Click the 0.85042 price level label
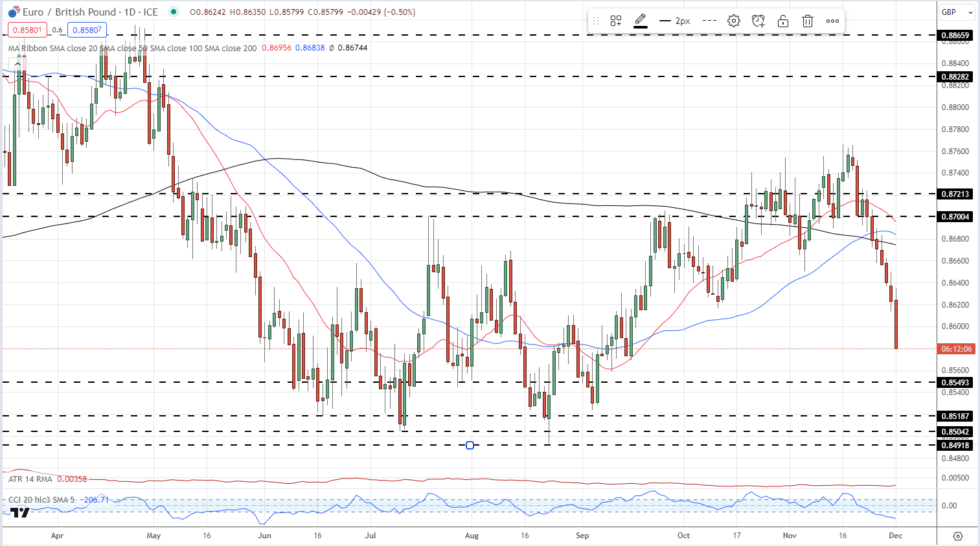This screenshot has height=546, width=980. pos(955,432)
